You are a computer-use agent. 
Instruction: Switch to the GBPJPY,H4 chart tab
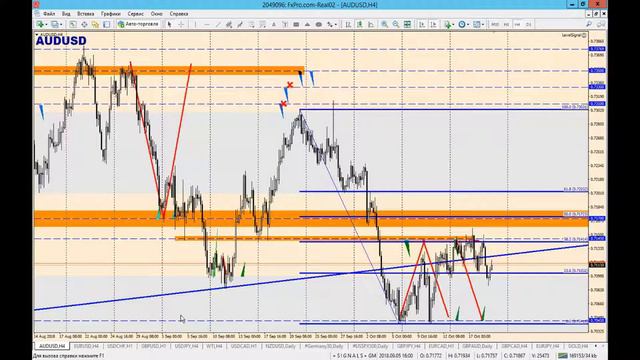coord(408,346)
